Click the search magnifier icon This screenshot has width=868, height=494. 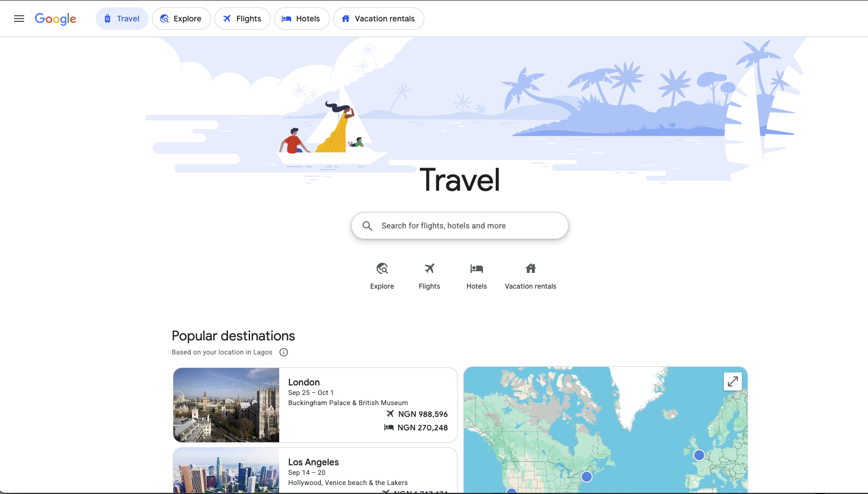point(367,226)
